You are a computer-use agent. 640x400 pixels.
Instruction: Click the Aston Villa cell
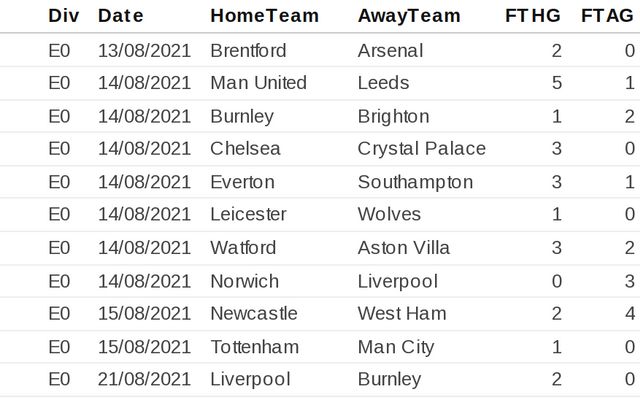403,247
